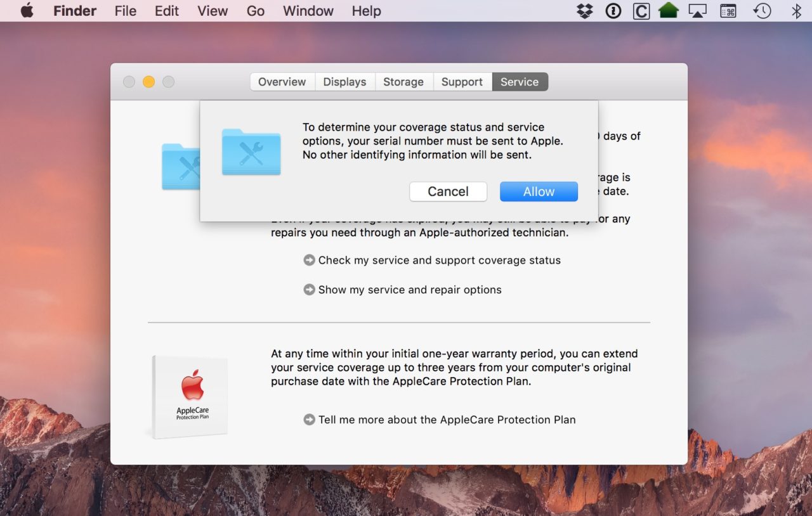Open the AirPlay display menu
812x516 pixels.
point(698,11)
